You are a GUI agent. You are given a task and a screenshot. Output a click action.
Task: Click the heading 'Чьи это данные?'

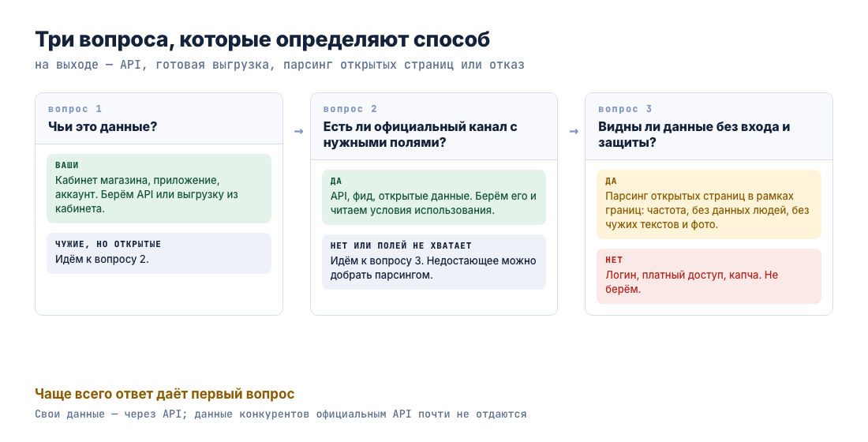(103, 127)
